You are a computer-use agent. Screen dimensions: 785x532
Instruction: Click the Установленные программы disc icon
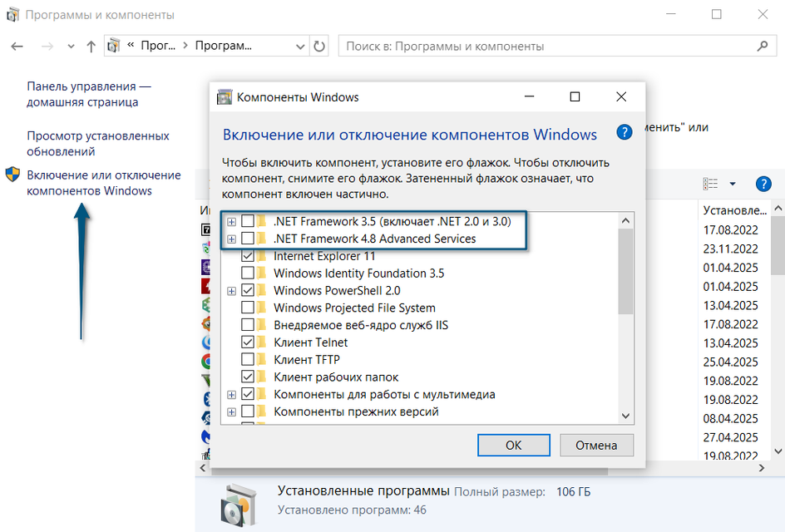pos(239,505)
